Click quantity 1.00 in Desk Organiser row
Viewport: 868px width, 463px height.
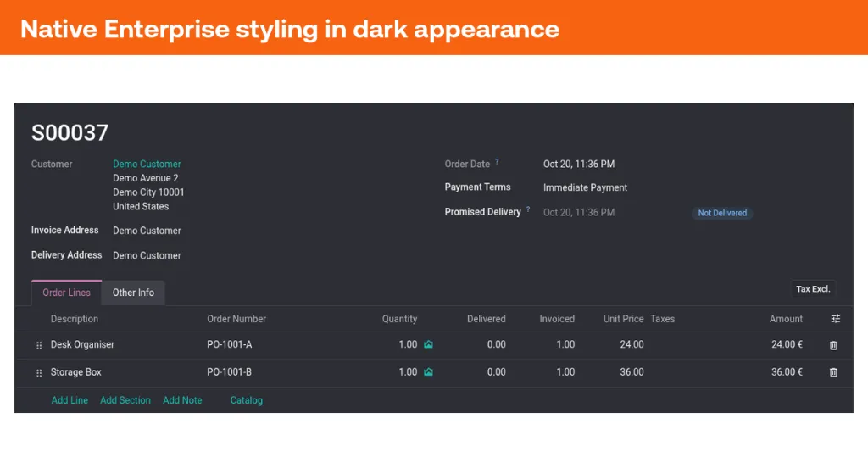(408, 344)
